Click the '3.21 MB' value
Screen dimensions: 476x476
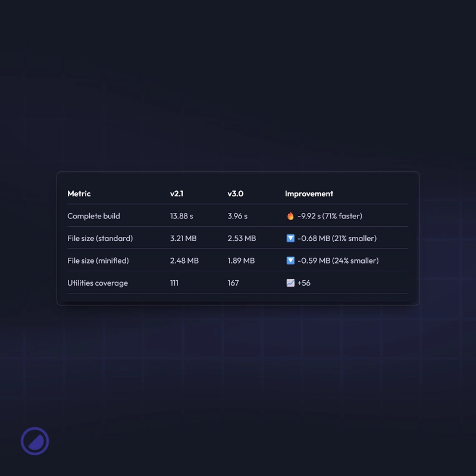(183, 239)
